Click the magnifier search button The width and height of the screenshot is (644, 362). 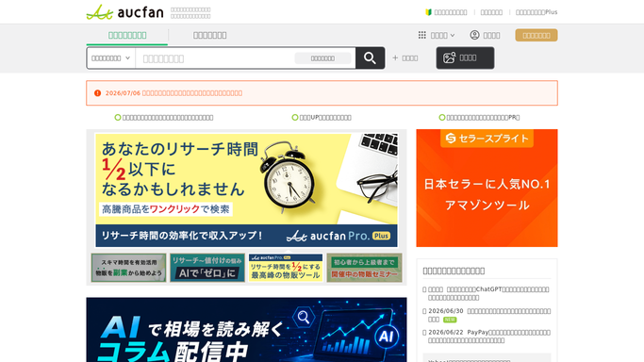click(x=370, y=58)
